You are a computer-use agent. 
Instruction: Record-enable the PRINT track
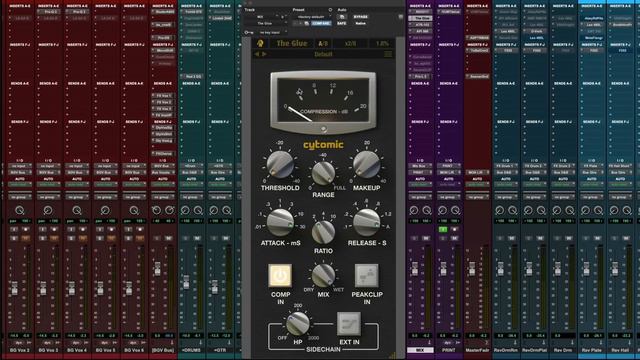pos(454,230)
